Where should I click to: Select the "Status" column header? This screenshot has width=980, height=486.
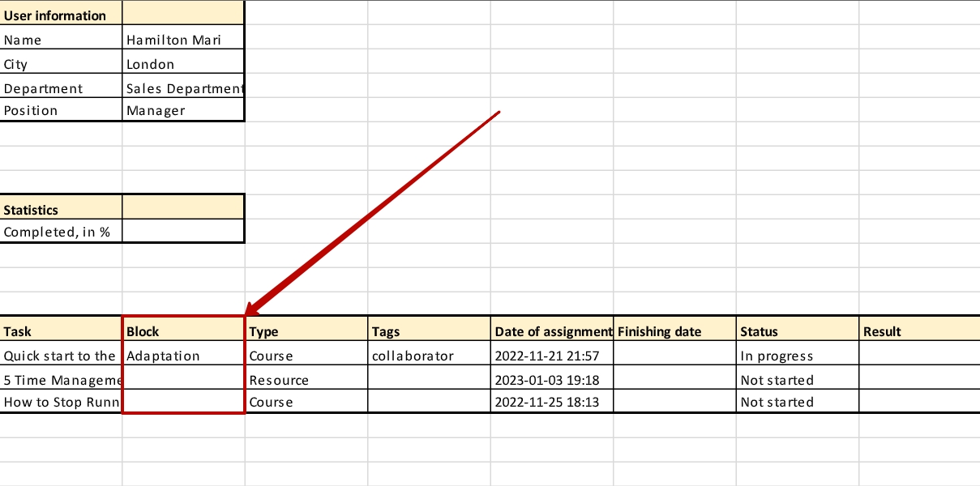pos(798,330)
